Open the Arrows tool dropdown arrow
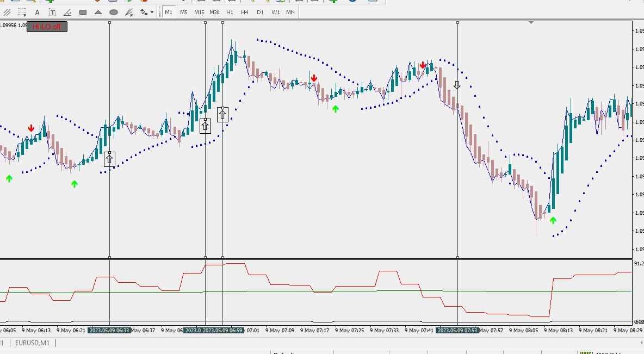Viewport: 644px width, 354px height. point(152,13)
